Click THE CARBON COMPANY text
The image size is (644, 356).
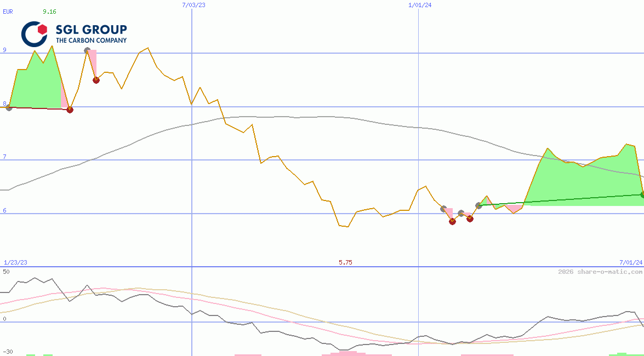pyautogui.click(x=91, y=40)
